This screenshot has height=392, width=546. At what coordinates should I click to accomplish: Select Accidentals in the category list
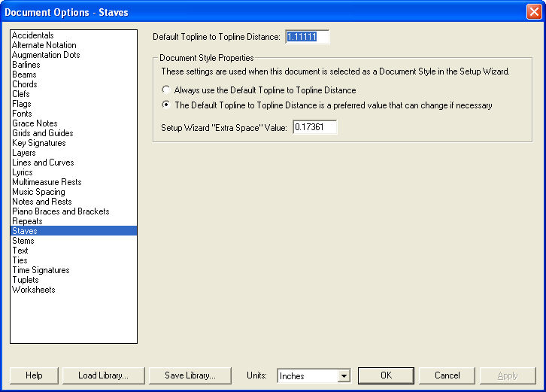tap(33, 35)
